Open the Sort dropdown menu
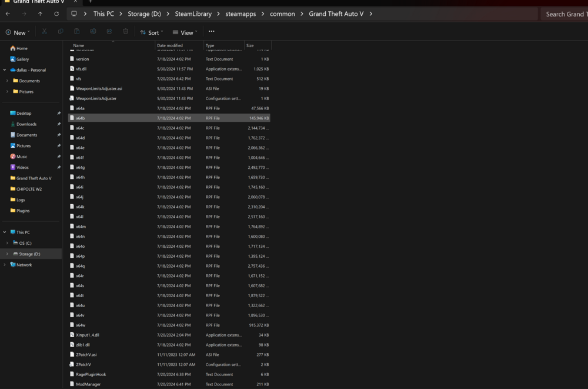The height and width of the screenshot is (389, 588). click(x=152, y=32)
